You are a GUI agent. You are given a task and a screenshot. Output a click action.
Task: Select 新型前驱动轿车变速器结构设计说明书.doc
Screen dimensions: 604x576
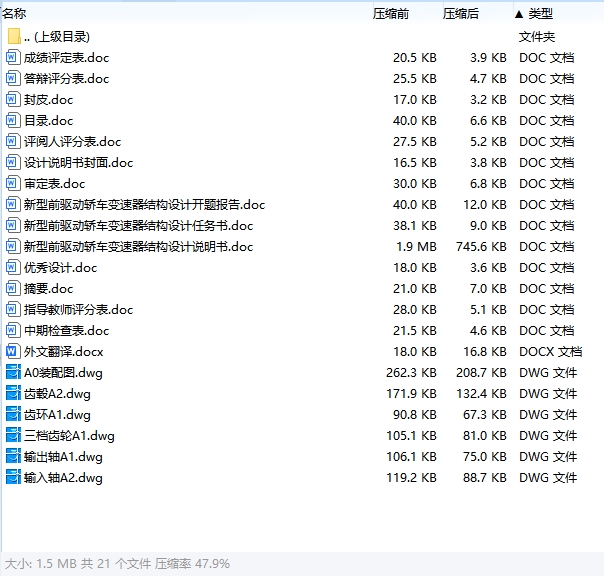(x=138, y=247)
